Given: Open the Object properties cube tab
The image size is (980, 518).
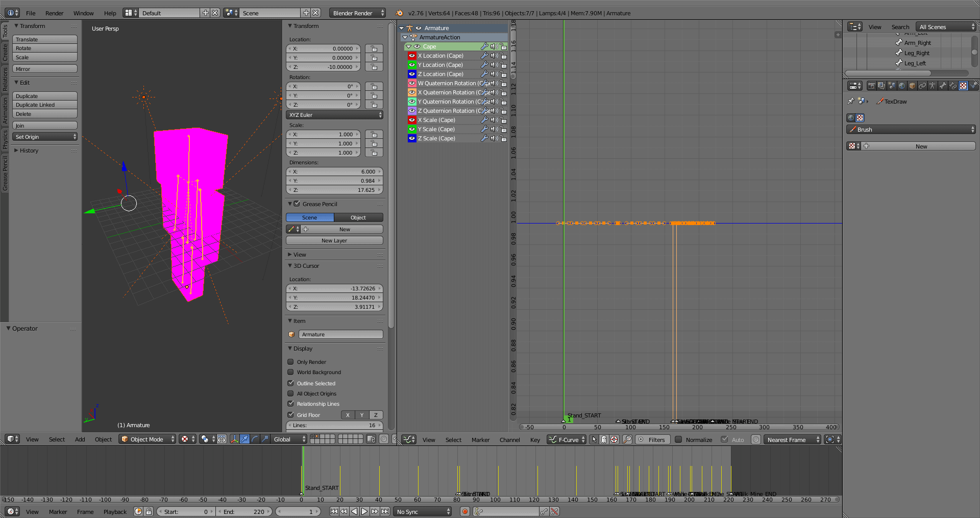Looking at the screenshot, I should tap(912, 86).
